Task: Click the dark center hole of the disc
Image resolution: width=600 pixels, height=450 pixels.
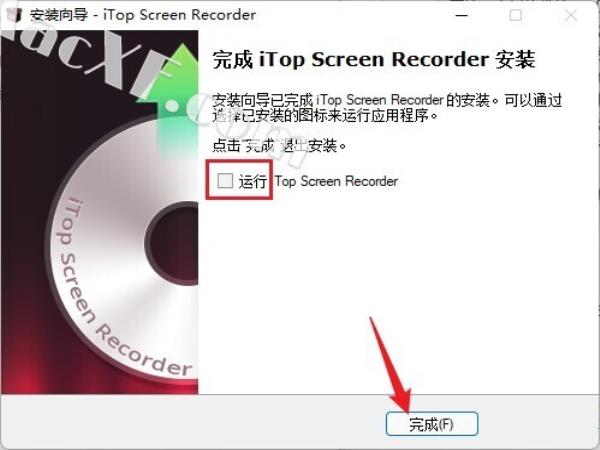Action: pos(173,243)
